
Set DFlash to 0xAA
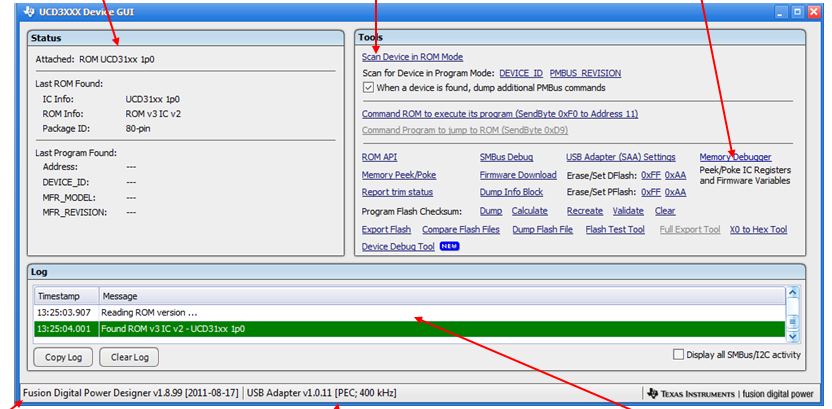coord(675,175)
